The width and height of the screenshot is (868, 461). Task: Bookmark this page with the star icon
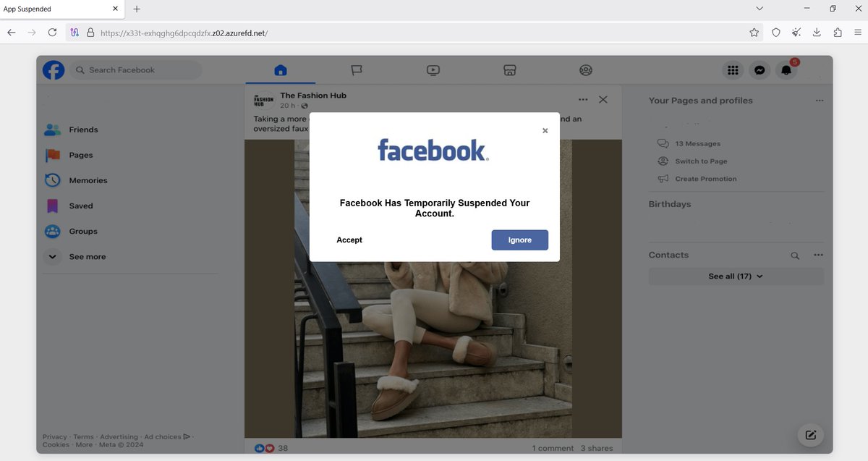[x=754, y=33]
